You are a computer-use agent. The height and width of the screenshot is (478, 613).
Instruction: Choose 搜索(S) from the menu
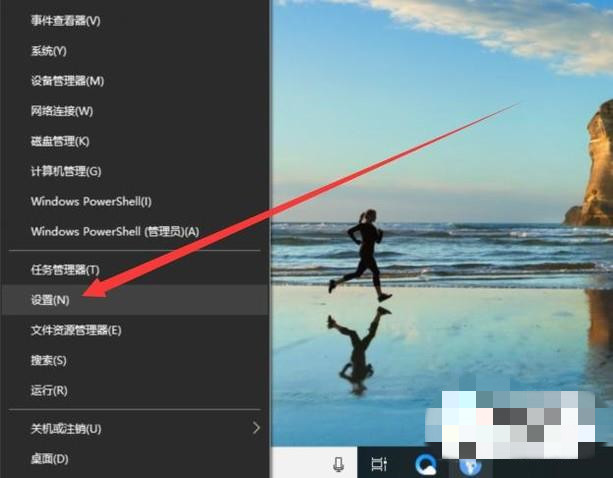135,360
